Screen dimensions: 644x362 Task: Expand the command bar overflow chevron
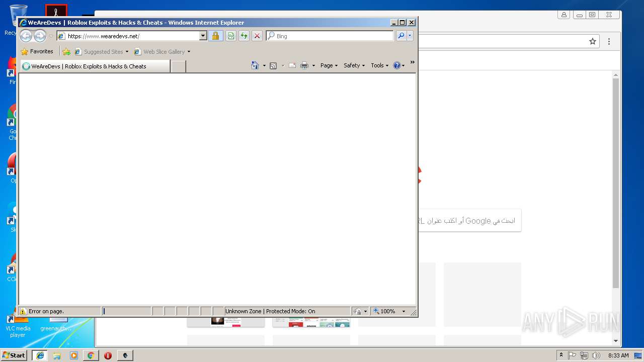click(412, 62)
